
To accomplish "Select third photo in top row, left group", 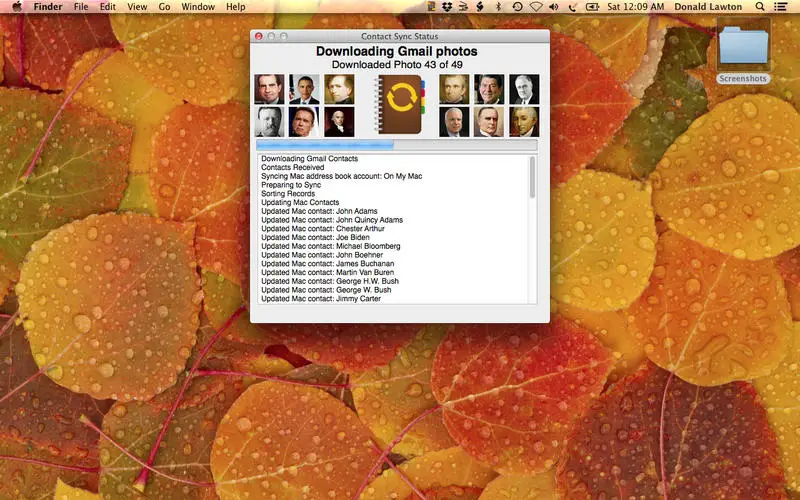I will click(339, 89).
